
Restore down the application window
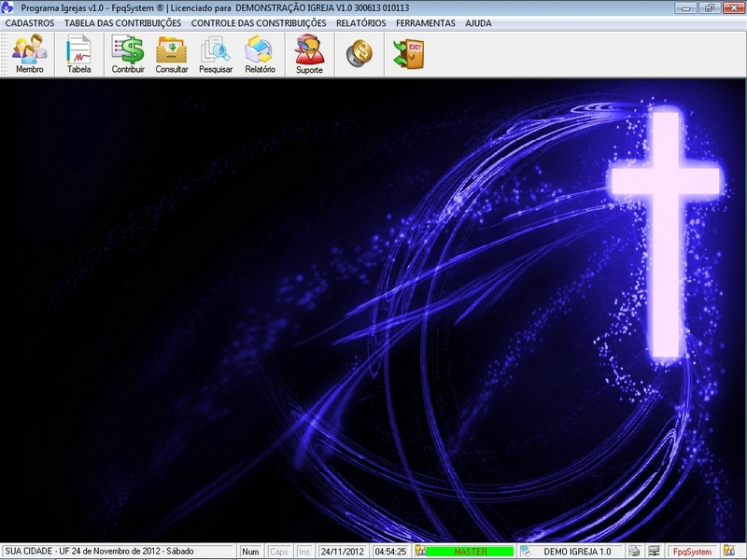coord(710,7)
